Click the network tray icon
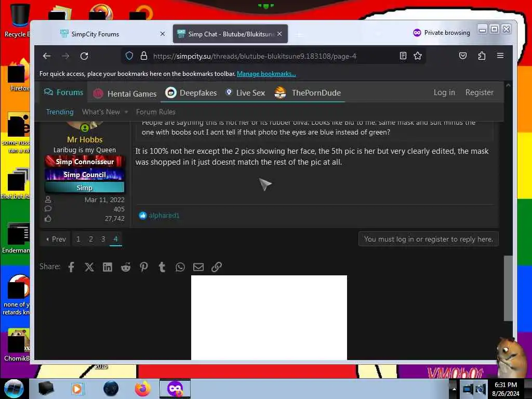Image resolution: width=532 pixels, height=399 pixels. [468, 389]
